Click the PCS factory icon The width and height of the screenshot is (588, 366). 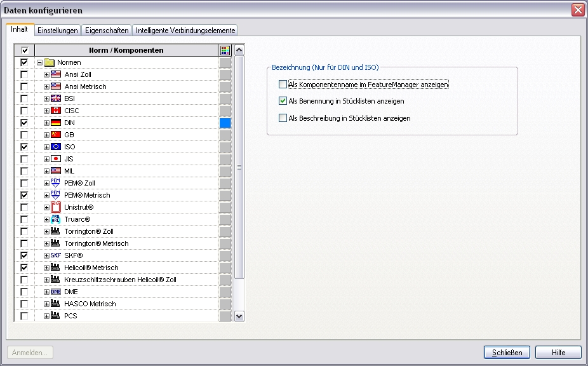(x=55, y=315)
